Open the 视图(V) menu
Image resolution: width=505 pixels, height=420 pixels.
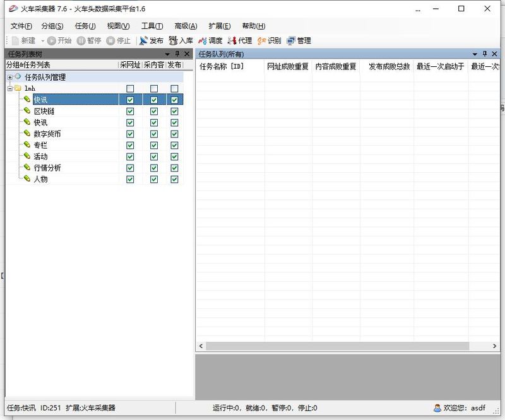pyautogui.click(x=118, y=26)
